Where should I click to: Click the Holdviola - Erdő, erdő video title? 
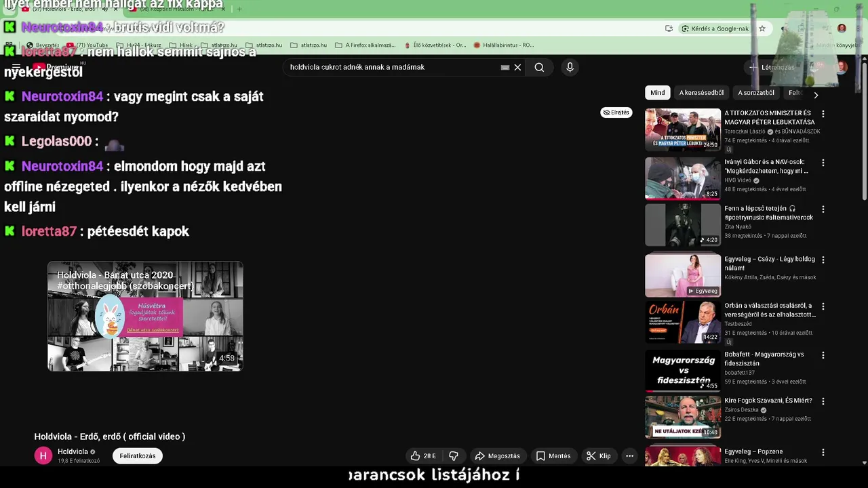tap(110, 436)
